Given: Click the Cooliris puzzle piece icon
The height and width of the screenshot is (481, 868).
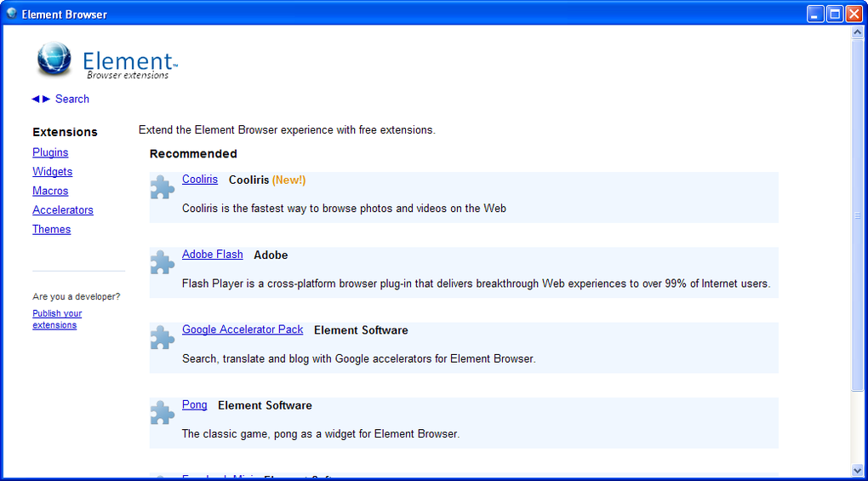Looking at the screenshot, I should click(162, 187).
